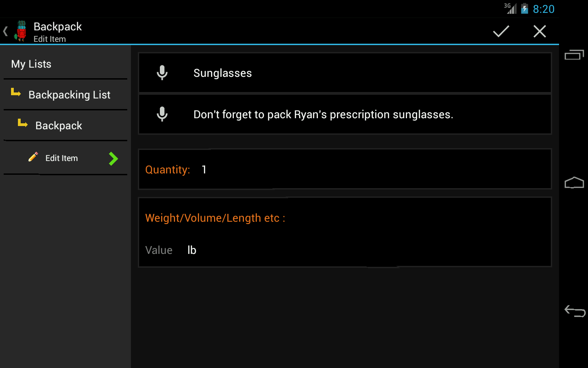Tap the microphone icon beside Sunglasses
The height and width of the screenshot is (368, 588).
162,73
